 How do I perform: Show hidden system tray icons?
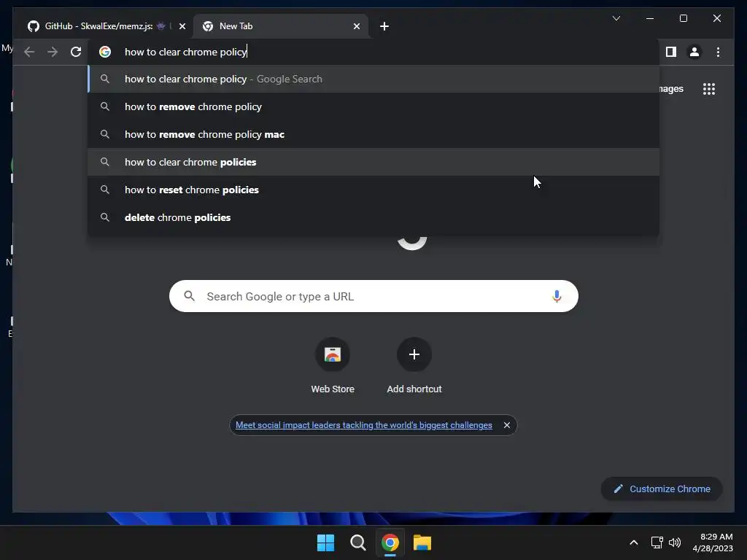coord(634,542)
